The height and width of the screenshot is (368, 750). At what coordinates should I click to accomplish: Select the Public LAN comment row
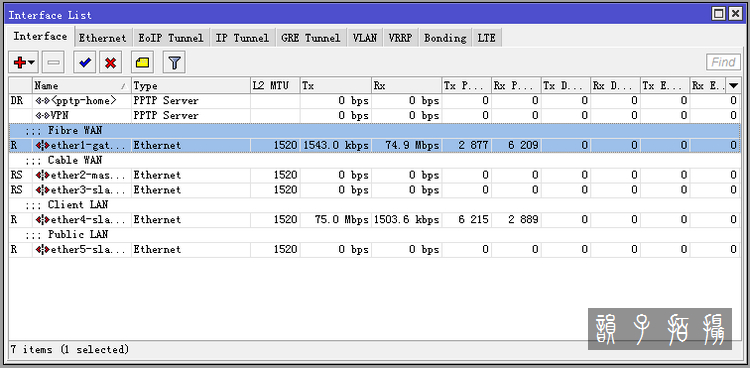375,234
